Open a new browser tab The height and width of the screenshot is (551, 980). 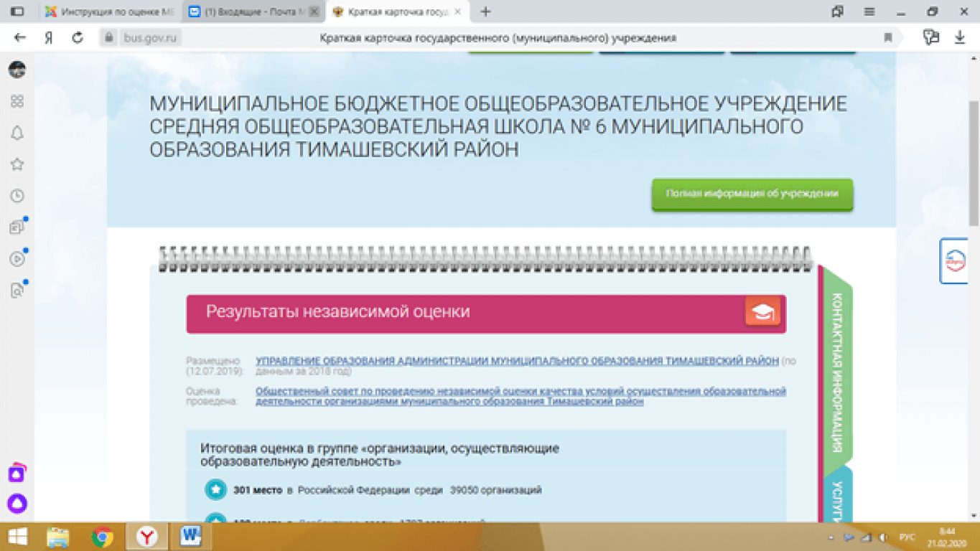486,11
